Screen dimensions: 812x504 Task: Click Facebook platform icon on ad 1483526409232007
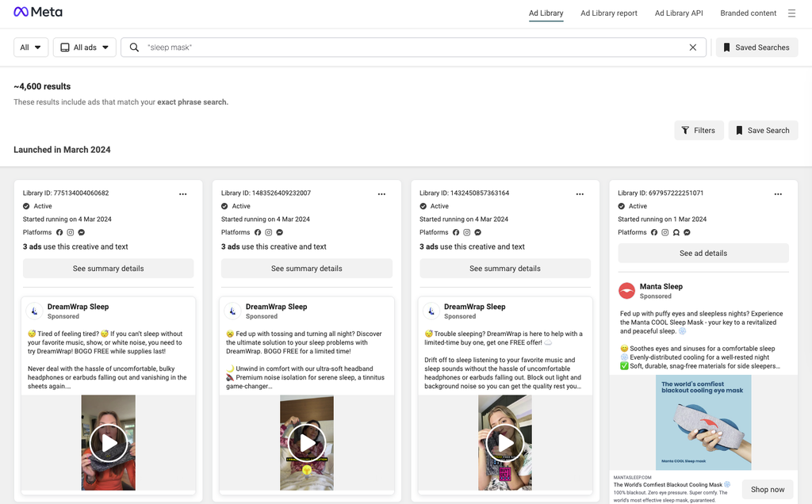[x=258, y=232]
